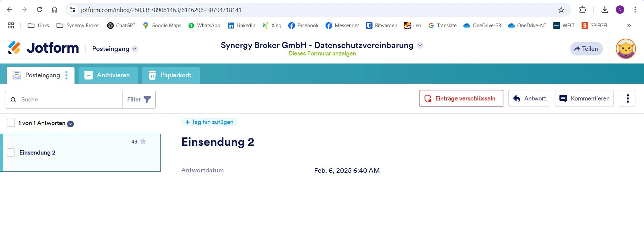Viewport: 644px width, 251px height.
Task: Open the ChatGPT bookmark
Action: 121,26
